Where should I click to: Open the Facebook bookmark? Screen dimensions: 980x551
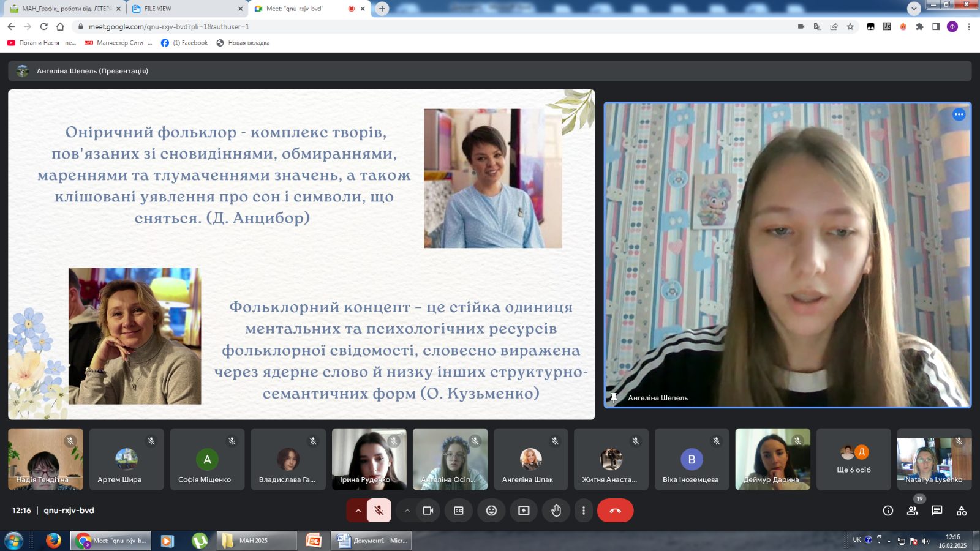click(184, 43)
